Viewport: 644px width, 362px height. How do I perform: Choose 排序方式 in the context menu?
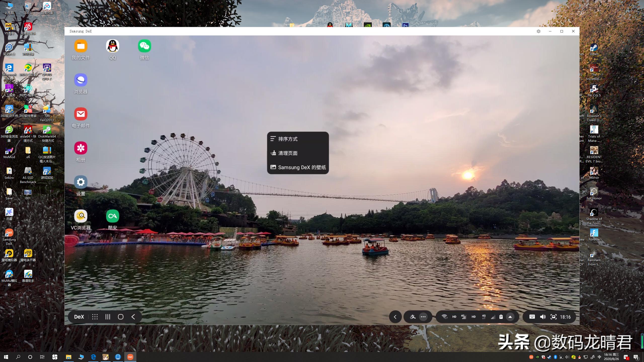tap(288, 139)
